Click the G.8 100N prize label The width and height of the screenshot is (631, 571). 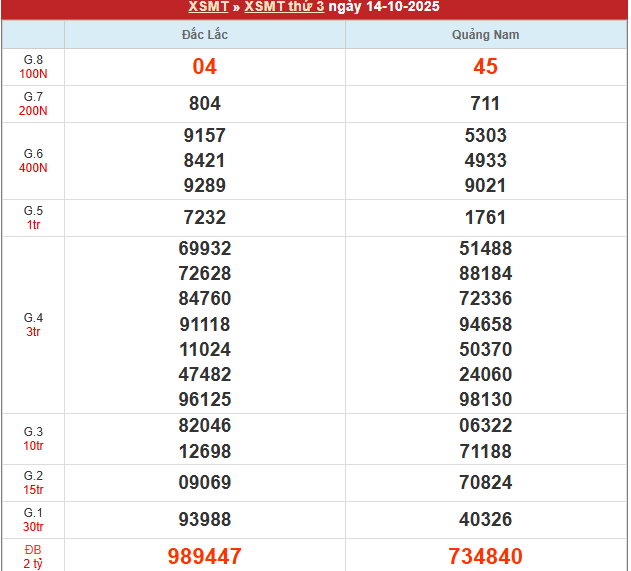(33, 67)
